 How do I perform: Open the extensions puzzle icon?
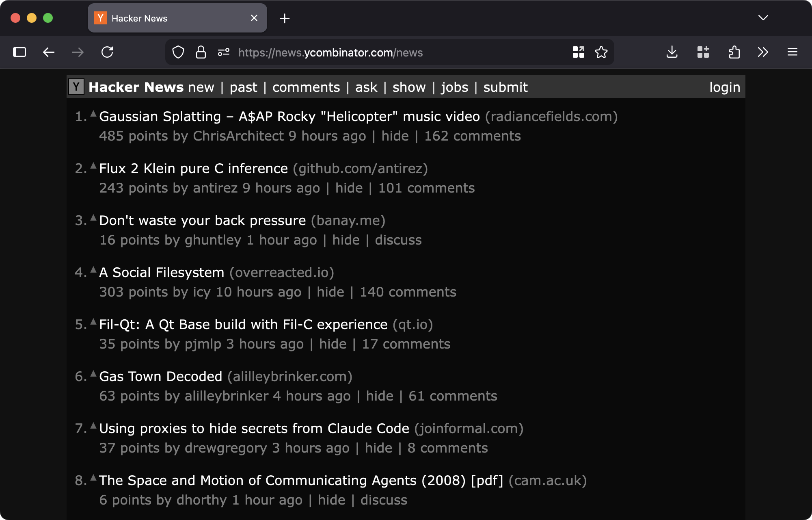734,52
